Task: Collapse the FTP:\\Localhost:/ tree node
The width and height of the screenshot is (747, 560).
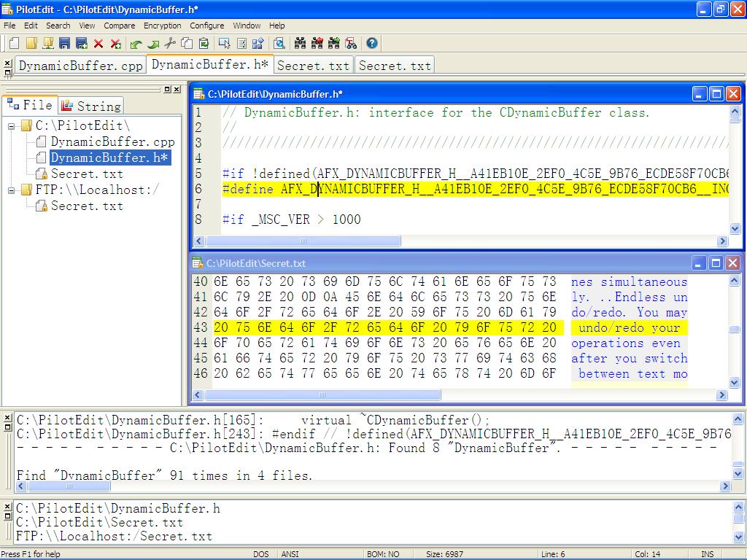Action: 12,190
